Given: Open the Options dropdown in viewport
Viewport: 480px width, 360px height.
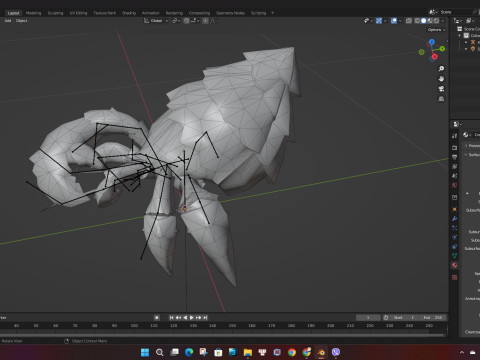Looking at the screenshot, I should coord(437,30).
